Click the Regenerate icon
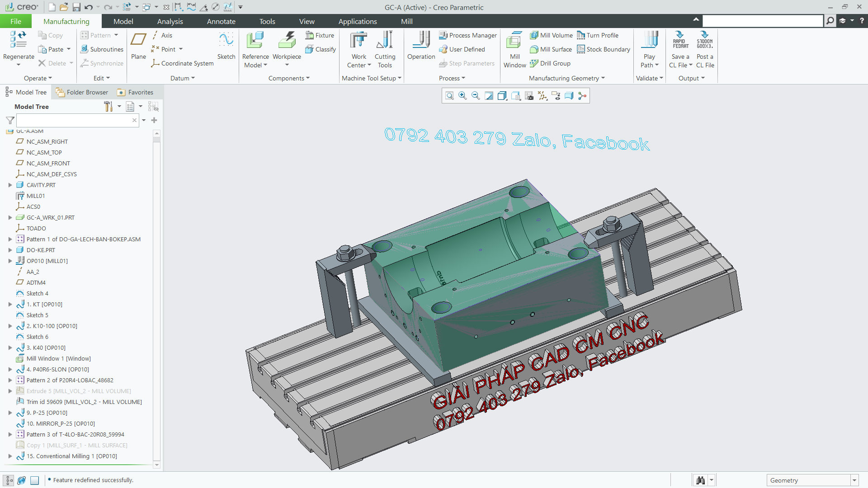Screen dimensions: 868x488 coord(18,40)
